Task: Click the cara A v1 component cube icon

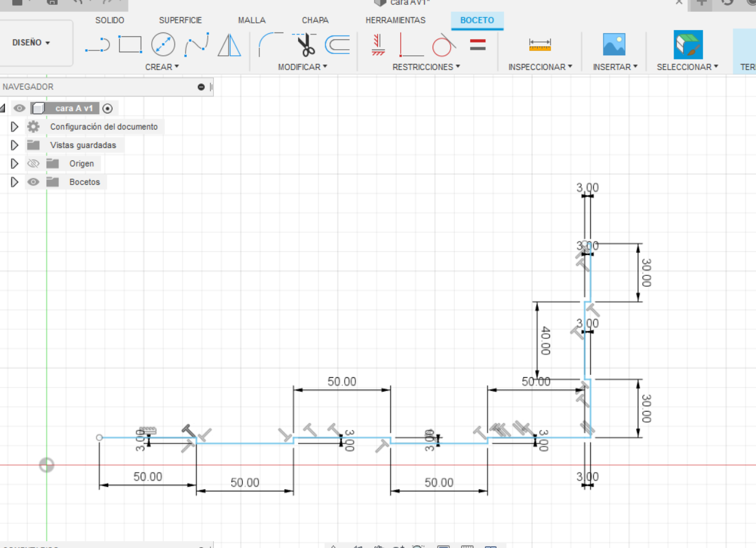Action: [x=38, y=109]
